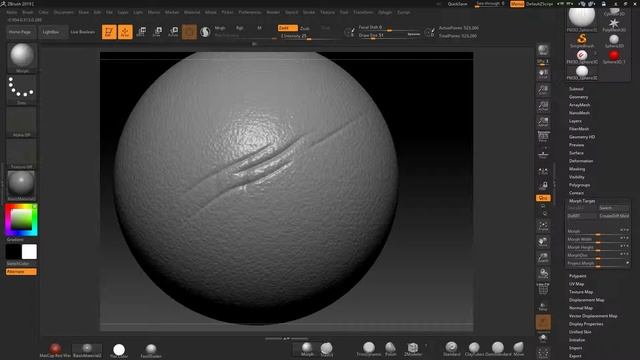Select the MatCap Red Wax material
640x360 pixels.
(x=55, y=350)
